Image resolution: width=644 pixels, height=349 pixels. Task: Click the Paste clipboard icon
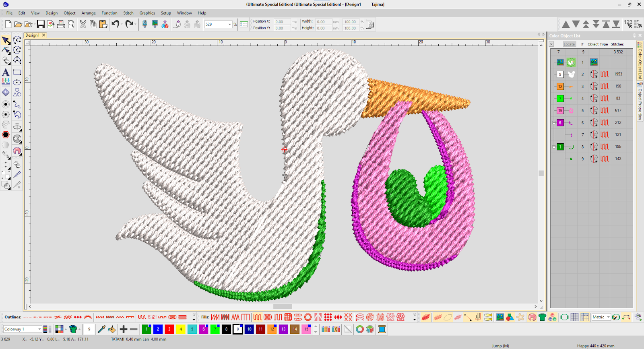pos(103,25)
